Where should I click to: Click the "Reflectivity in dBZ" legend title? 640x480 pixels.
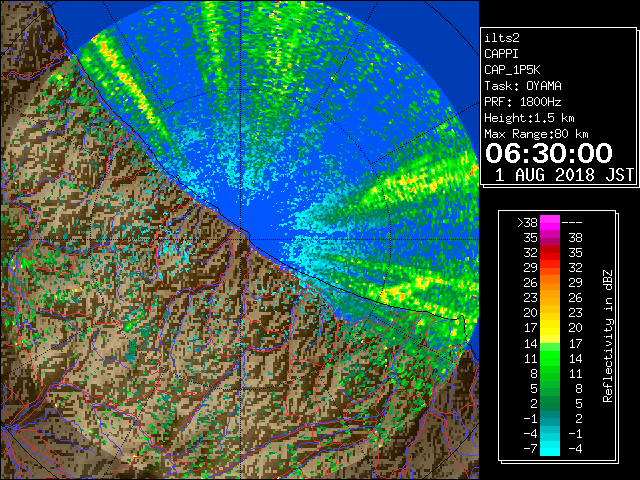click(608, 336)
